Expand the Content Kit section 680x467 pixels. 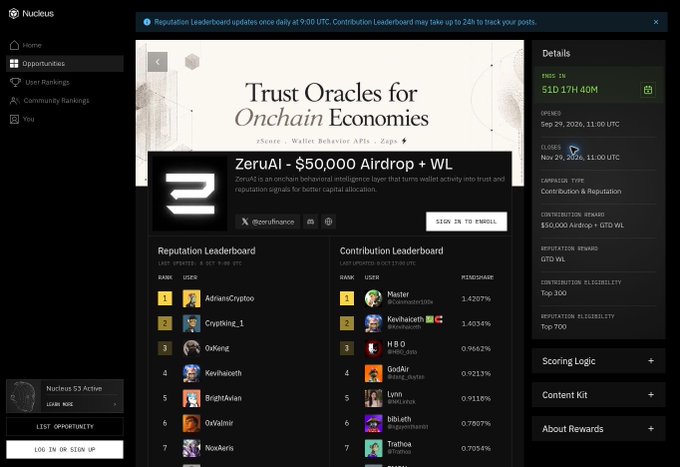click(x=598, y=395)
